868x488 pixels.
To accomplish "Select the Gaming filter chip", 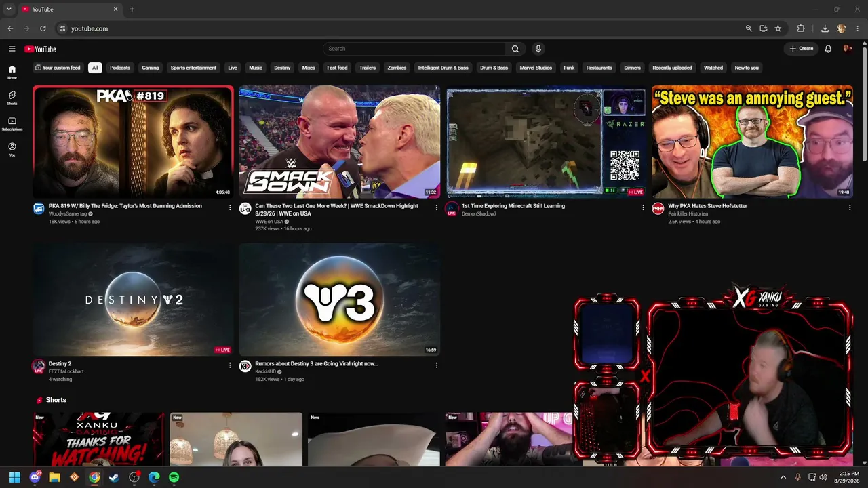I will (151, 68).
